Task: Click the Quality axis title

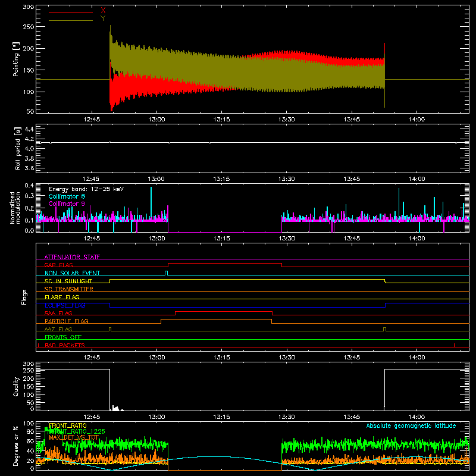Action: pyautogui.click(x=16, y=386)
